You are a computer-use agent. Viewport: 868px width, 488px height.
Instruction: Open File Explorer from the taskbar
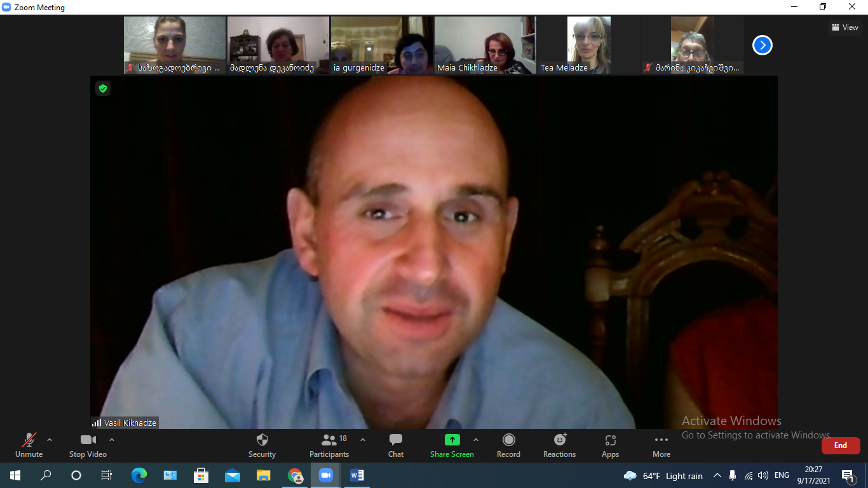264,475
